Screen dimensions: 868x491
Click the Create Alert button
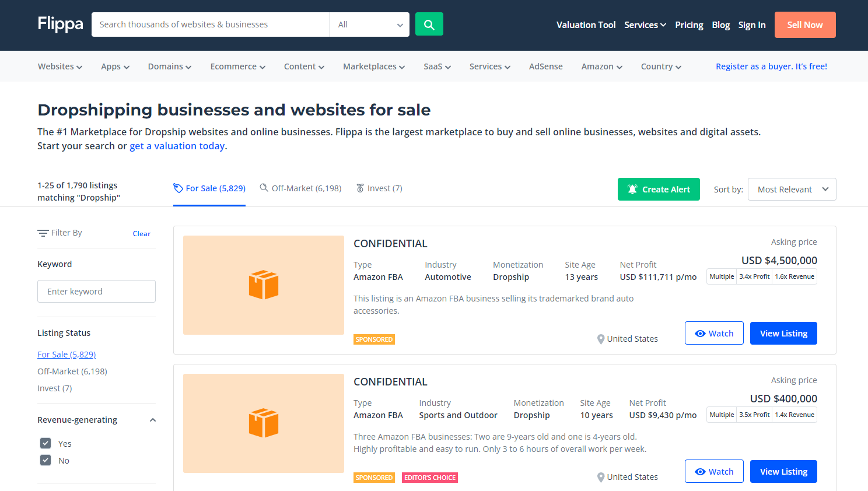click(x=659, y=189)
